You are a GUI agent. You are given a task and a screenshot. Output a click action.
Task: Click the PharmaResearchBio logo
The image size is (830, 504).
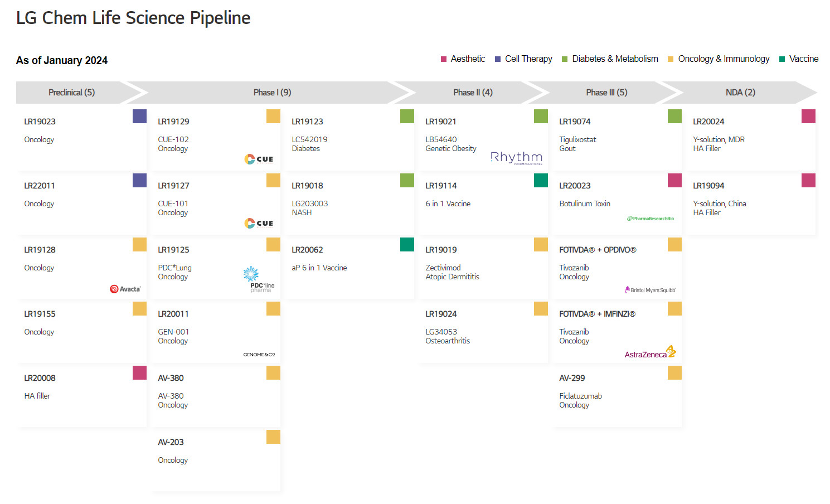click(x=650, y=219)
